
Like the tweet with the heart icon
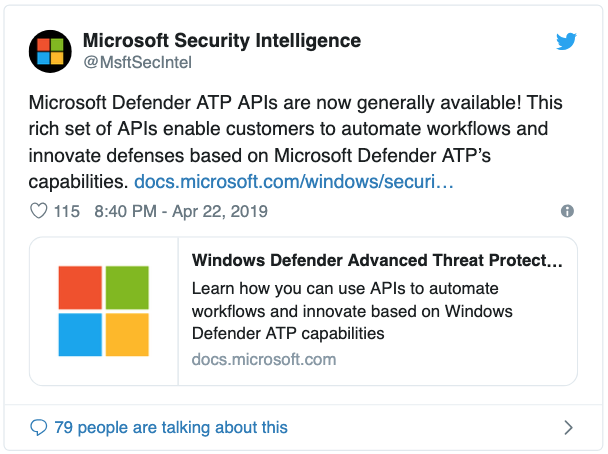[40, 211]
